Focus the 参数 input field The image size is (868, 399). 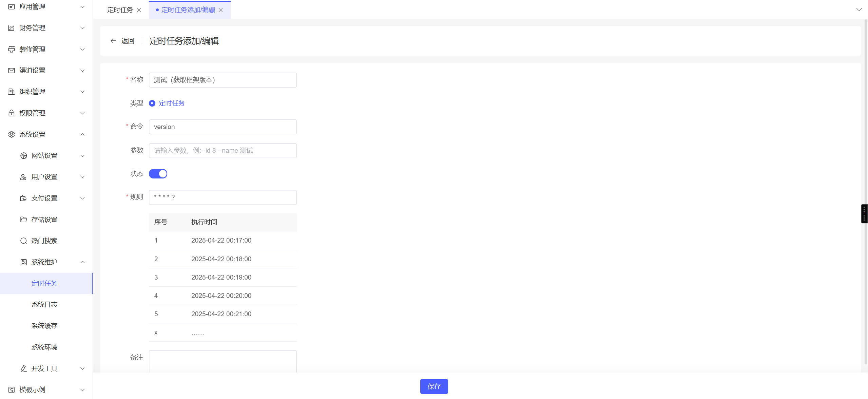coord(223,151)
